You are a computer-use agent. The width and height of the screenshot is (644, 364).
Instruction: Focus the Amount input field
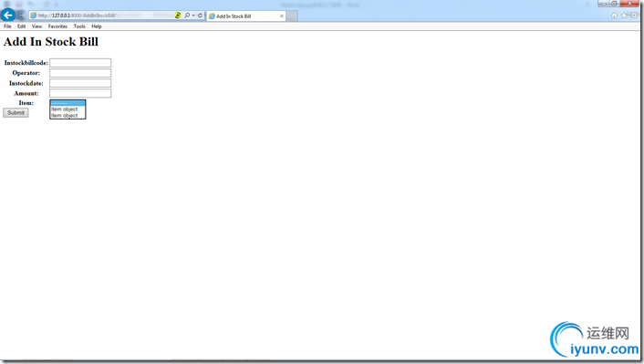pos(80,93)
